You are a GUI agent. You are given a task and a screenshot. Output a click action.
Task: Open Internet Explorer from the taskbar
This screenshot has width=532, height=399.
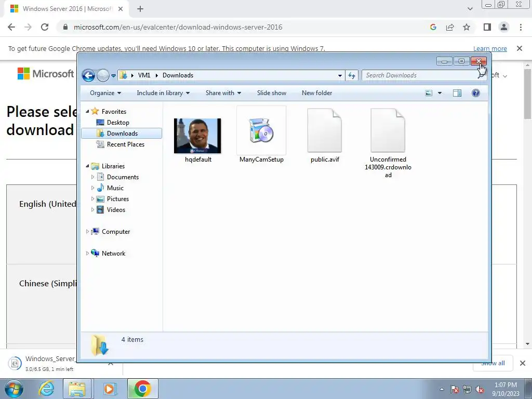tap(46, 389)
